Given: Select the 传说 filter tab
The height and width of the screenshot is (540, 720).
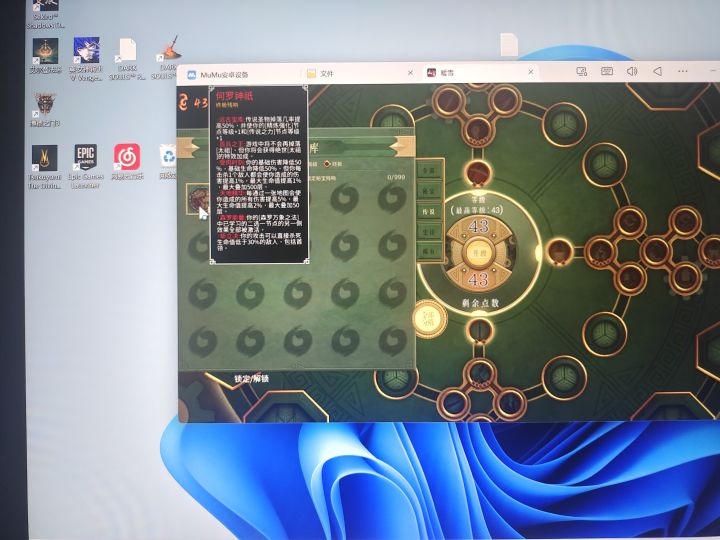Looking at the screenshot, I should pos(429,211).
